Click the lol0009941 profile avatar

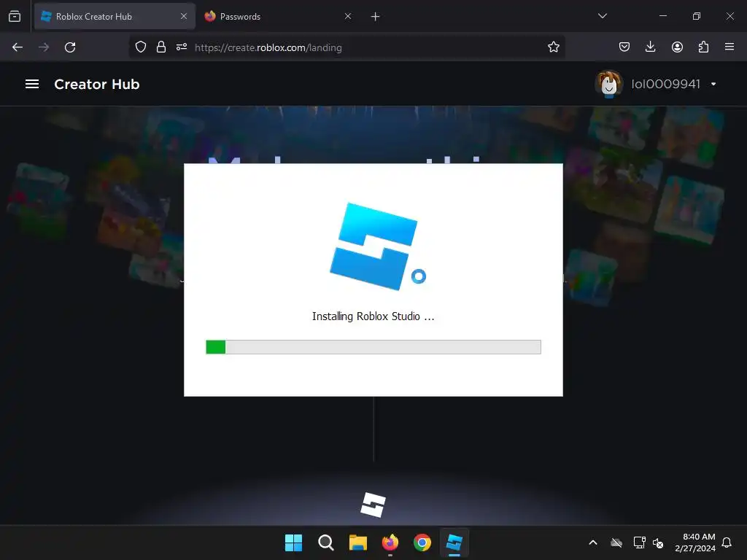tap(609, 84)
